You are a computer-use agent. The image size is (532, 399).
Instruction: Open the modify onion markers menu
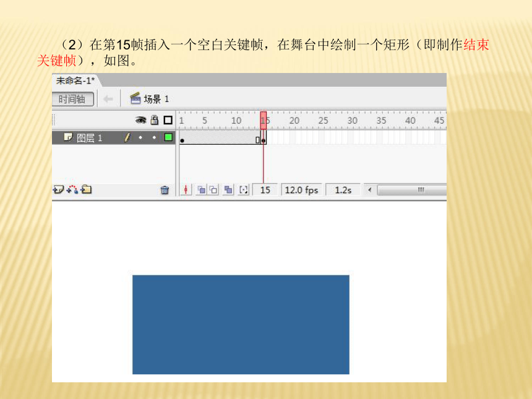click(x=244, y=190)
